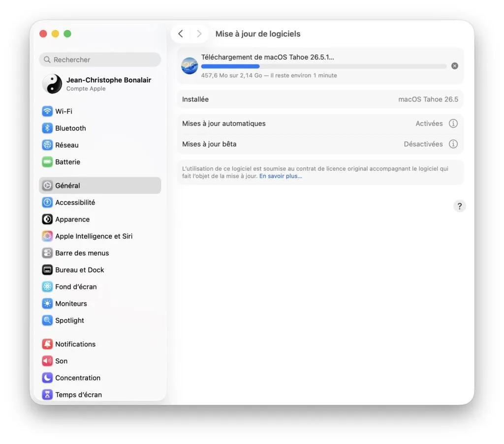Click the Téléchargement de macOS Tahoe 26.5.1 text
504x444 pixels.
pyautogui.click(x=267, y=57)
